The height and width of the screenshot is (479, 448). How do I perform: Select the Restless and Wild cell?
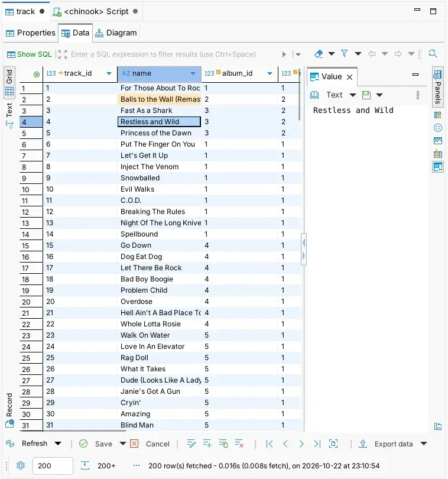[159, 122]
